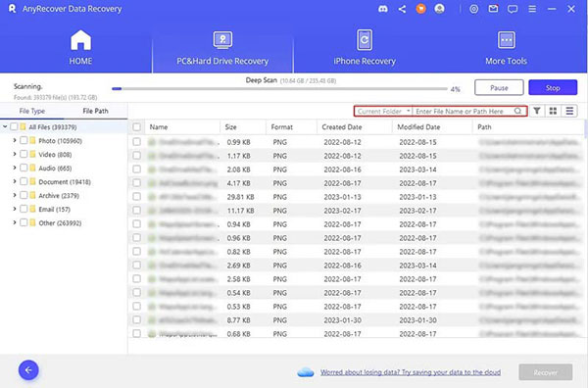Open the iPhone Recovery tab
Viewport: 588px width, 388px height.
coord(365,47)
